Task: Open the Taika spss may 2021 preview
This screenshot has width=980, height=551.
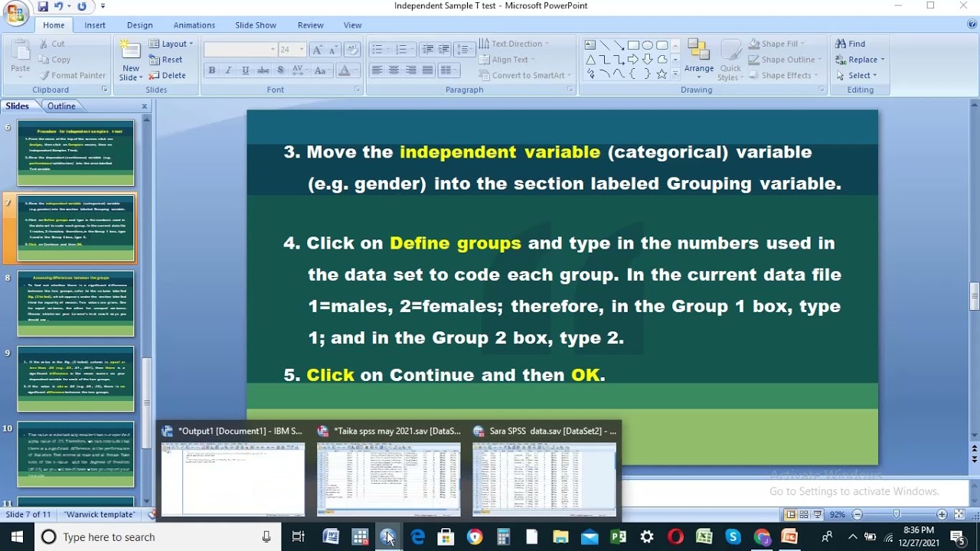Action: (x=389, y=471)
